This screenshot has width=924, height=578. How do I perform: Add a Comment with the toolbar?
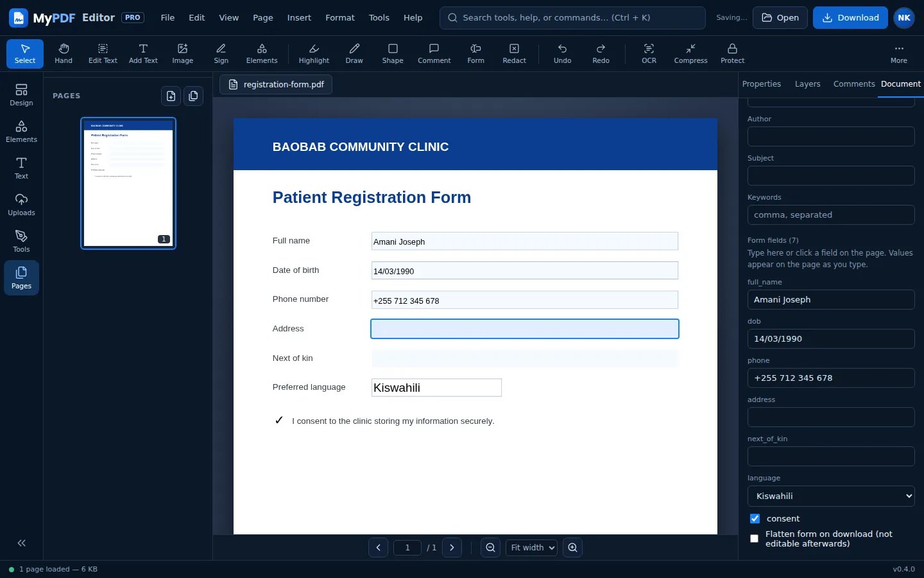434,53
